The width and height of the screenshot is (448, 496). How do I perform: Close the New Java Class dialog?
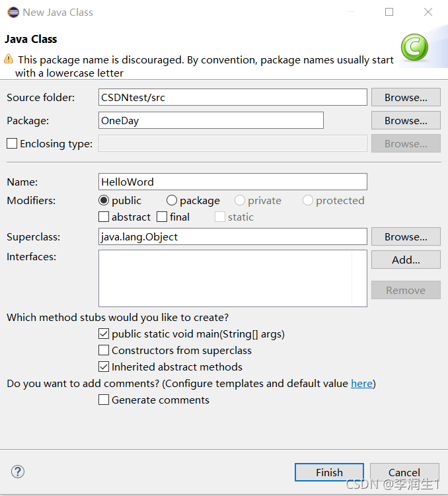pyautogui.click(x=428, y=12)
